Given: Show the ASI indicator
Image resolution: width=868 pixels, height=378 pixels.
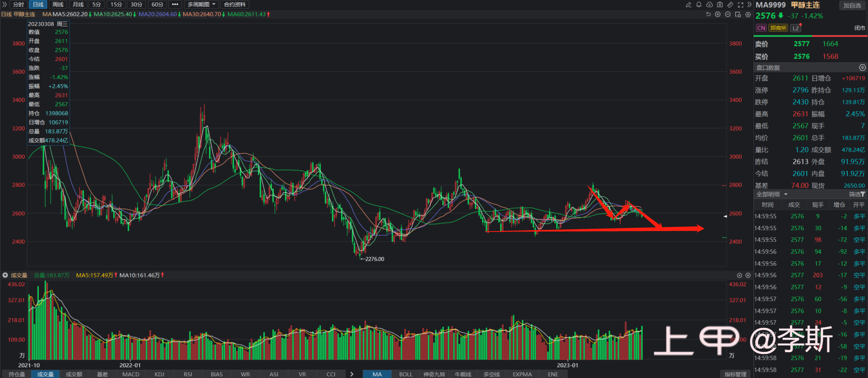Looking at the screenshot, I should pos(274,374).
